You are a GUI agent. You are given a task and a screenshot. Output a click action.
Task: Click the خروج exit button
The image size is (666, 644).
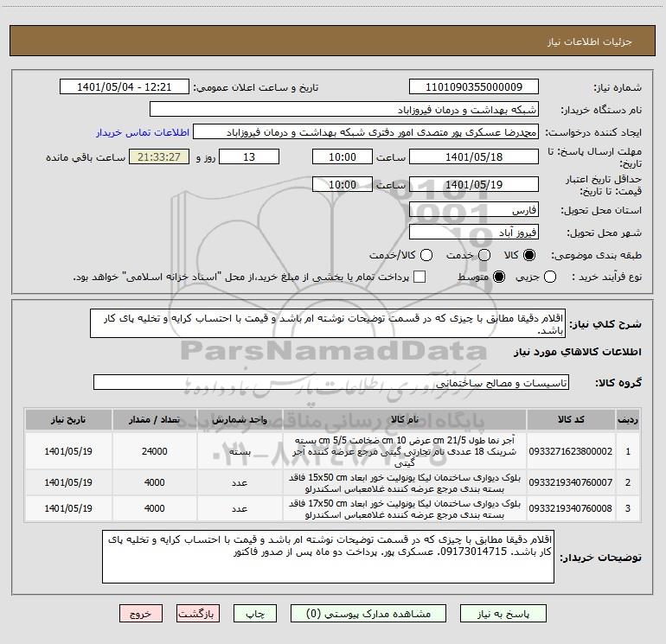[x=141, y=614]
